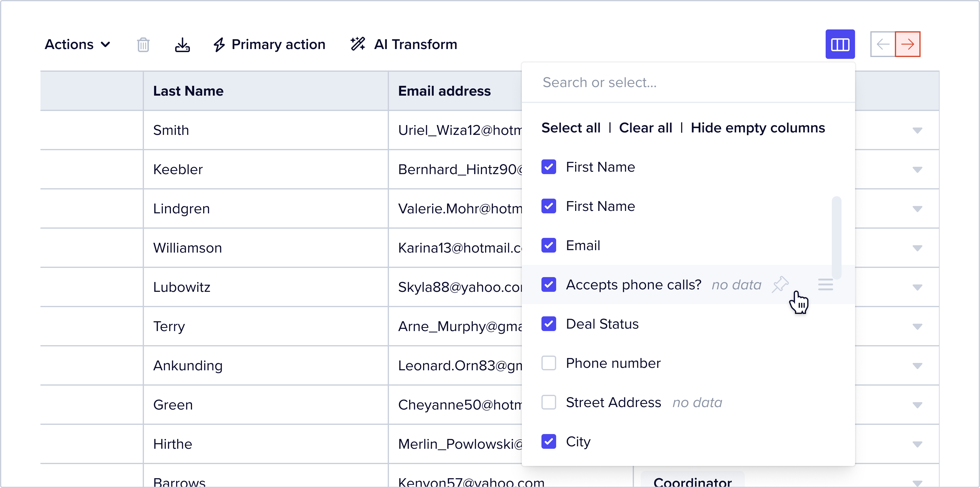Pin the Accepts phone calls column
Image resolution: width=980 pixels, height=488 pixels.
tap(780, 284)
